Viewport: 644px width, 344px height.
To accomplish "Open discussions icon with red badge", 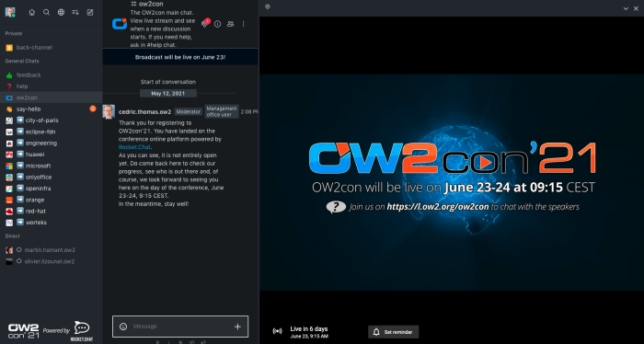I will click(x=205, y=24).
